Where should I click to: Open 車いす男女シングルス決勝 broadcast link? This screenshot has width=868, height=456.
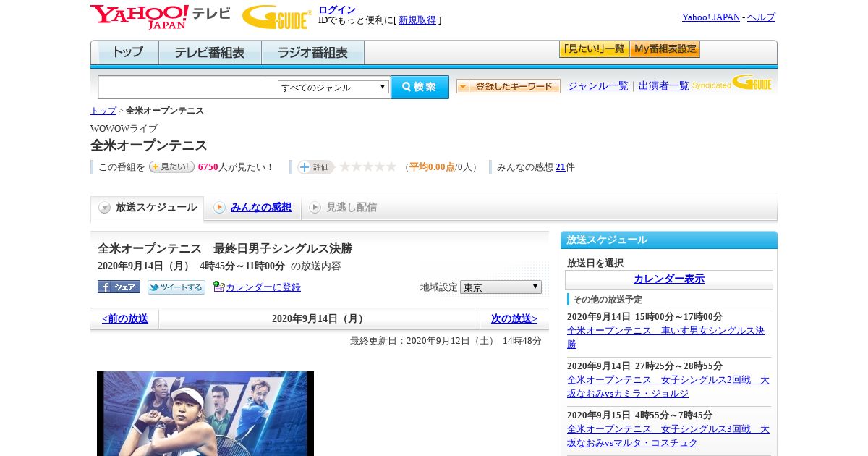[x=665, y=337]
